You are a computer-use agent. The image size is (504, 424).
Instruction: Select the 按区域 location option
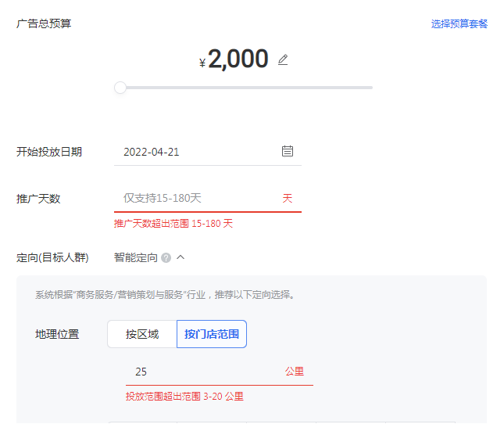(x=142, y=334)
